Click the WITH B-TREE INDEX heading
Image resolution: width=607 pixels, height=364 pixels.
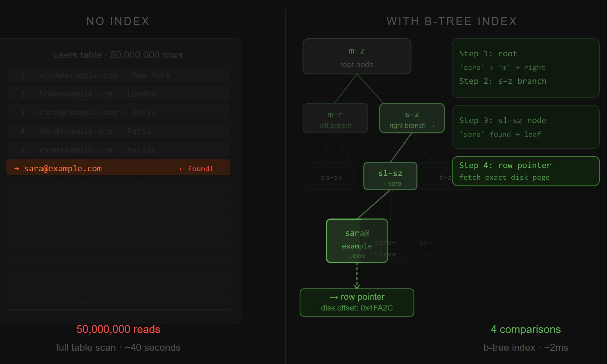coord(452,21)
